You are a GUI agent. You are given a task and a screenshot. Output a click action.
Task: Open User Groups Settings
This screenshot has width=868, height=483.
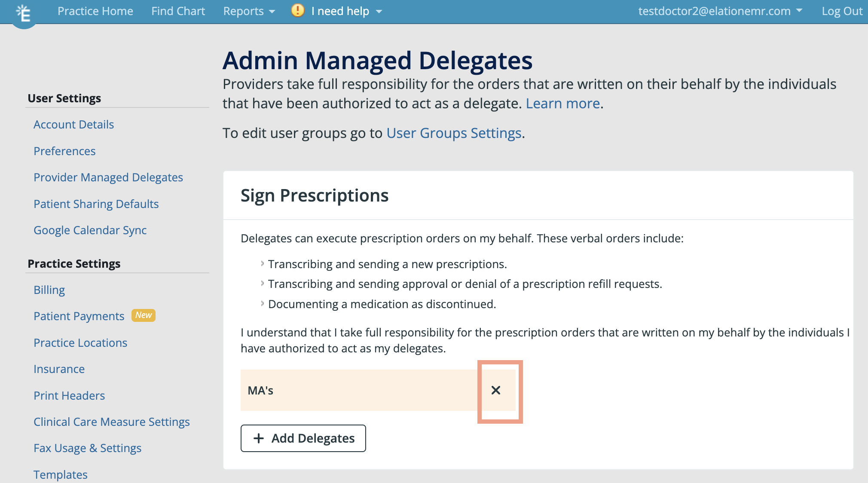pos(453,133)
